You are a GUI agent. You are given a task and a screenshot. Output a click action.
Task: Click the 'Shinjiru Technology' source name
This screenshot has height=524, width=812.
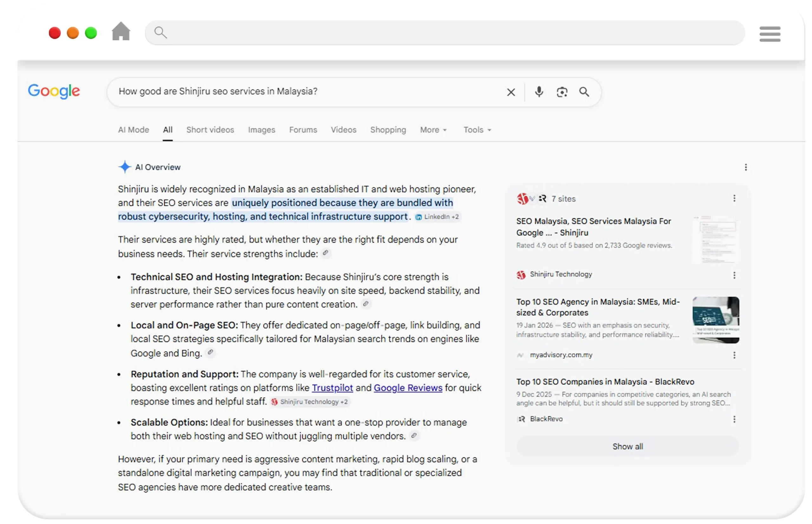(x=561, y=274)
